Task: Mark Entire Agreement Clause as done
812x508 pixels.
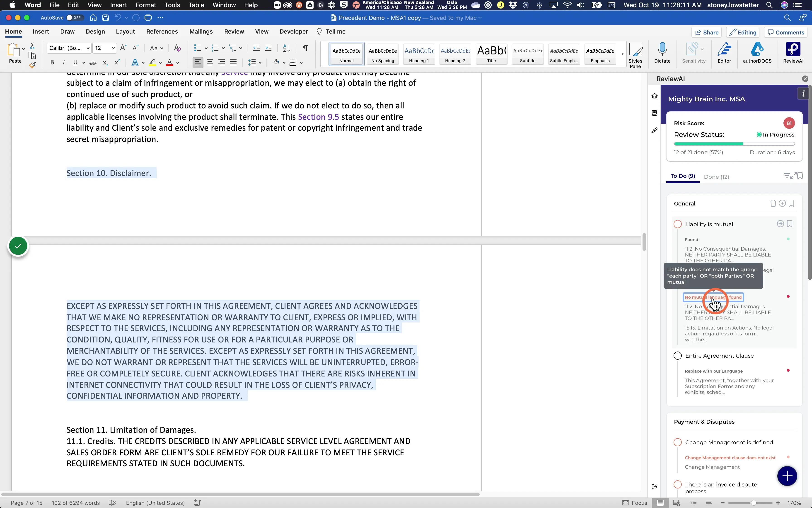Action: pos(677,356)
